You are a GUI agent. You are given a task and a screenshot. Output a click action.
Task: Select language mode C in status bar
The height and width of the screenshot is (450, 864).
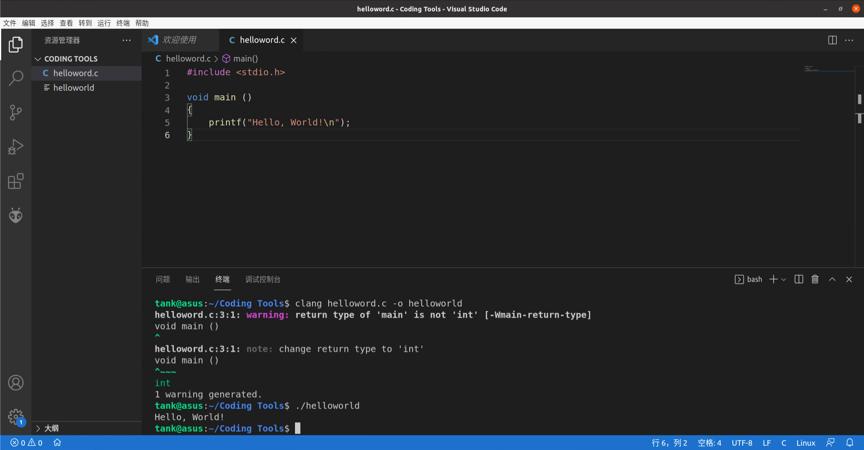(x=784, y=443)
